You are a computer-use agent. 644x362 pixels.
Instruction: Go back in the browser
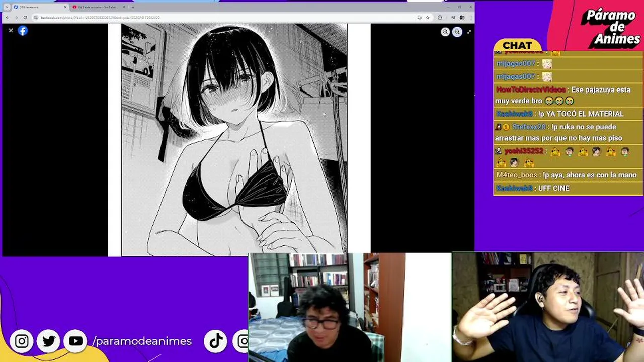click(x=7, y=18)
